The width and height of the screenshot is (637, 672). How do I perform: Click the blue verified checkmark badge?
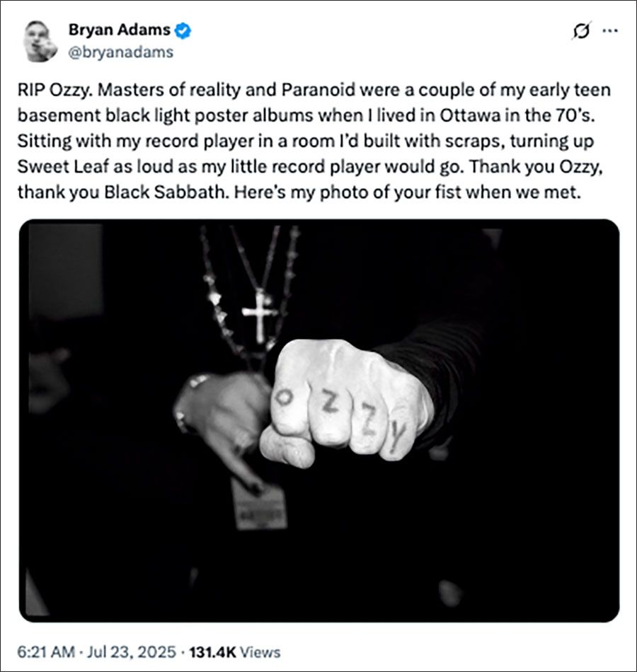pyautogui.click(x=183, y=30)
